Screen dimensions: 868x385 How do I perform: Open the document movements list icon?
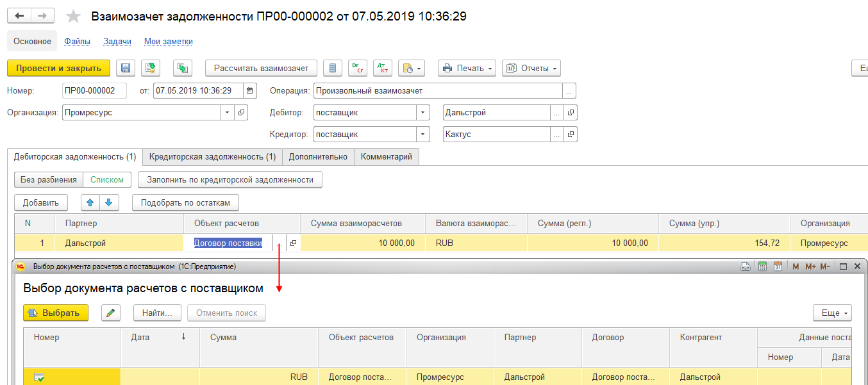332,68
